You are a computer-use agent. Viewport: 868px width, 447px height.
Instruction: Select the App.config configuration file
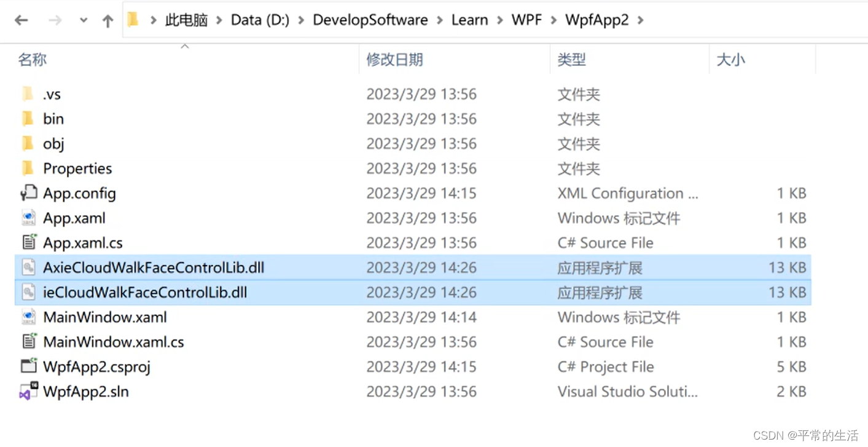[x=79, y=193]
